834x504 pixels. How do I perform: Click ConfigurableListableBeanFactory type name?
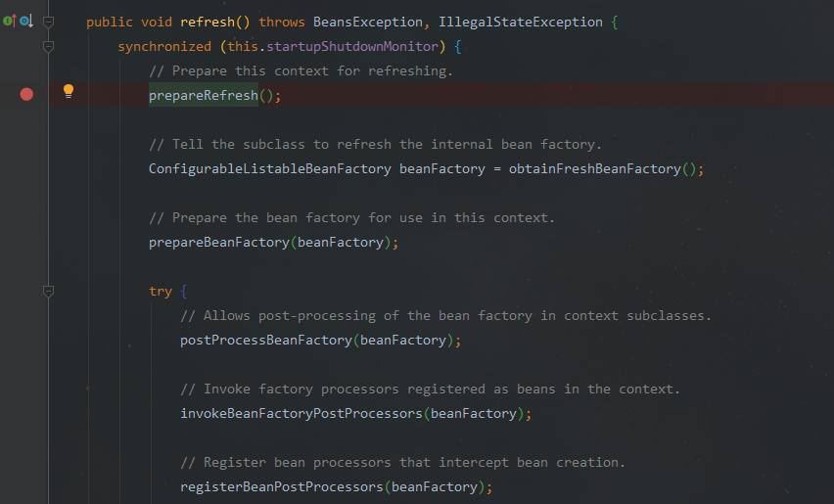269,169
